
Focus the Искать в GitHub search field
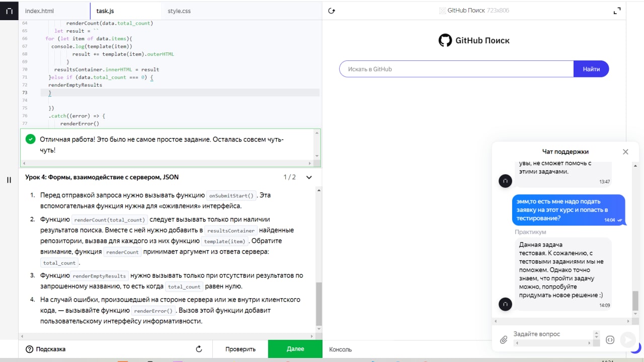[456, 69]
